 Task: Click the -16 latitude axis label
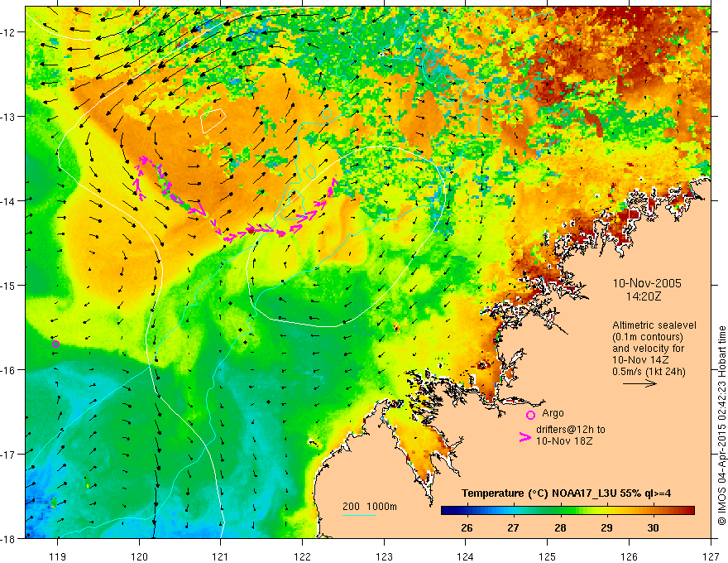9,370
